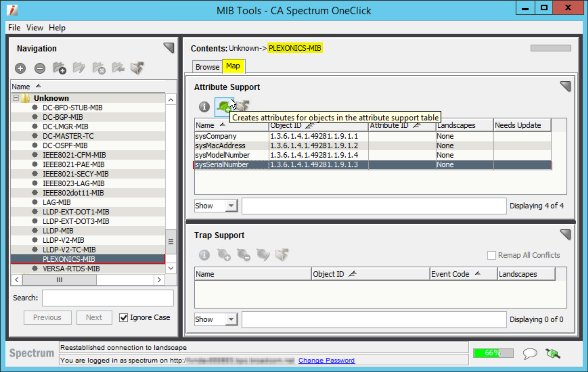
Task: Sort attribute table by Attribute ID column
Action: coord(402,126)
